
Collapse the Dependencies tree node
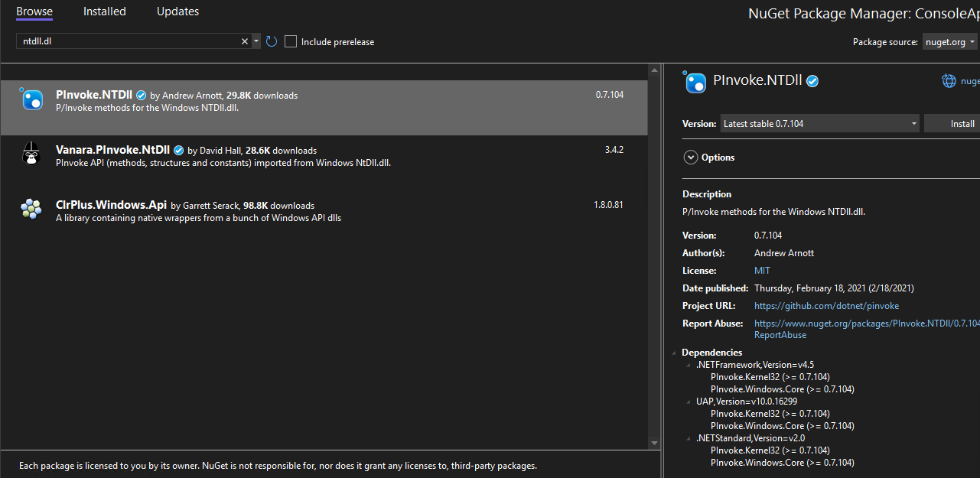[x=674, y=353]
